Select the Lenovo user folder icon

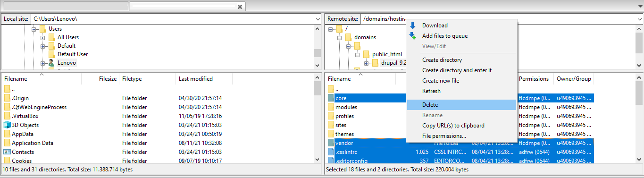pos(51,63)
